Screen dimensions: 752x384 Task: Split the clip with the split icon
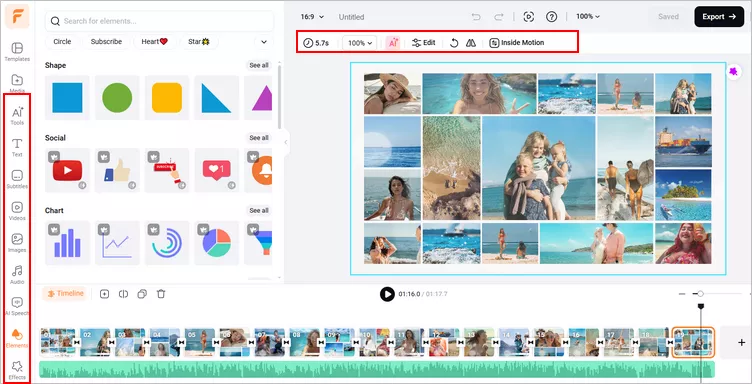(x=123, y=294)
